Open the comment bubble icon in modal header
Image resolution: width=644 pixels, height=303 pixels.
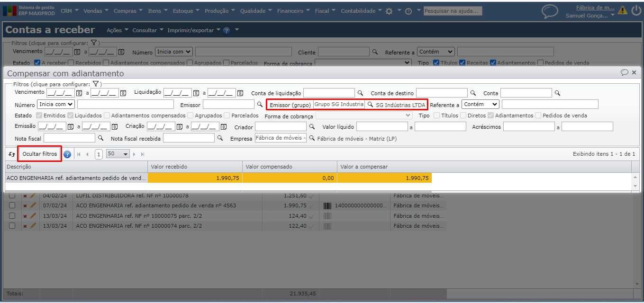click(x=624, y=72)
